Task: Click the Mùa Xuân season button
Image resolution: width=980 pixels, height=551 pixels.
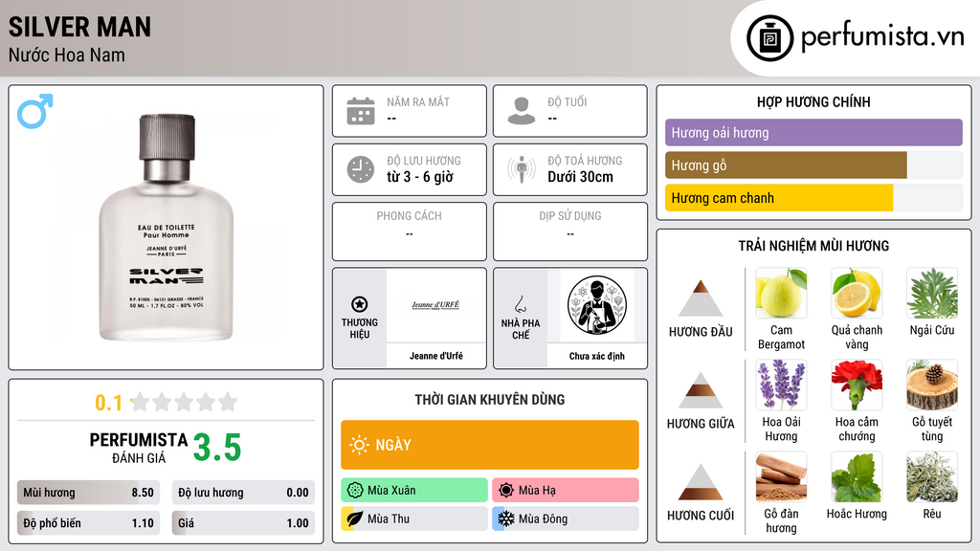Action: (x=414, y=490)
